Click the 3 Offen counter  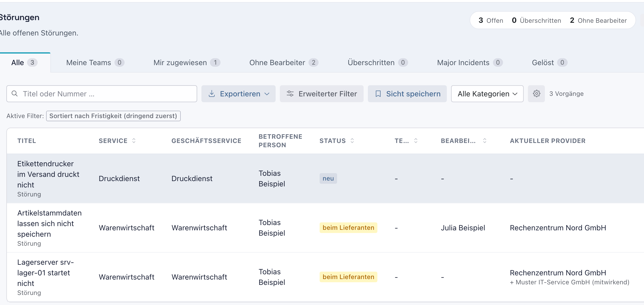click(491, 20)
